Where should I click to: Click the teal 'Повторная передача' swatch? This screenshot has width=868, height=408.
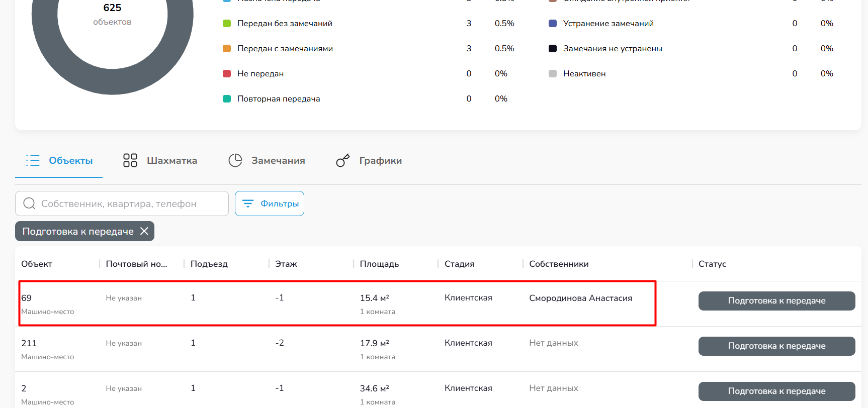pos(227,99)
